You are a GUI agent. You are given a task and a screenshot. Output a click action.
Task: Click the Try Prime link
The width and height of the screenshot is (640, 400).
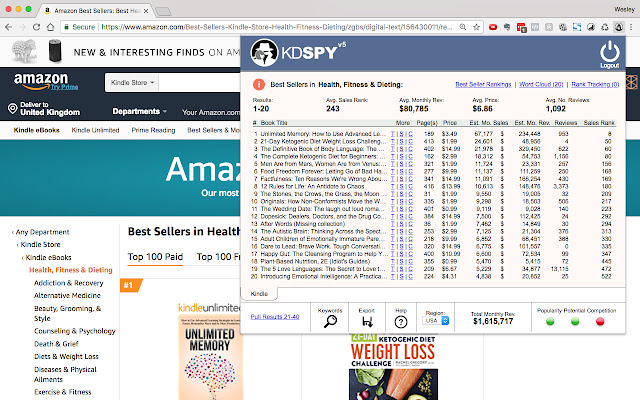pos(64,87)
